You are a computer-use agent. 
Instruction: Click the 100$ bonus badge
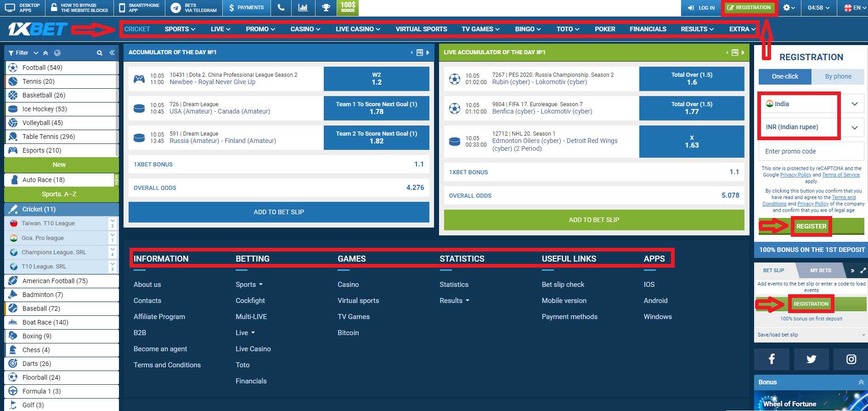[x=348, y=8]
